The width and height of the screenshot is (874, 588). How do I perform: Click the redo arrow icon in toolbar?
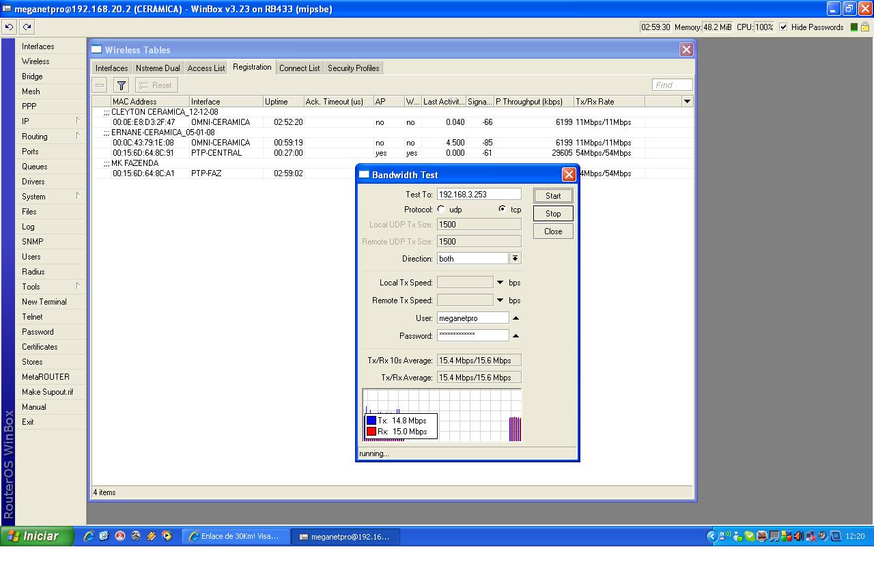coord(27,27)
